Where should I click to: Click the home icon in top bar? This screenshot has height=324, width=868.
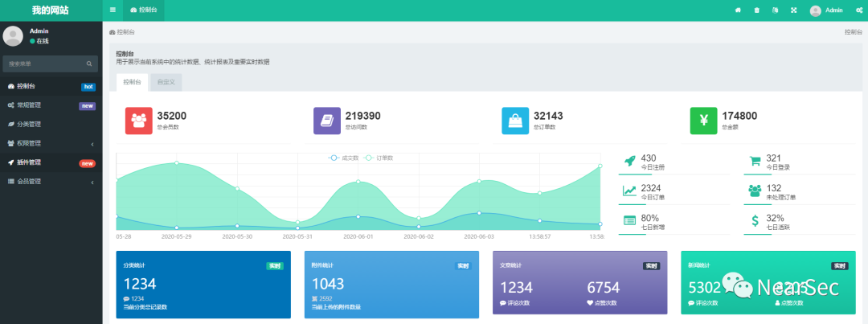coord(738,10)
